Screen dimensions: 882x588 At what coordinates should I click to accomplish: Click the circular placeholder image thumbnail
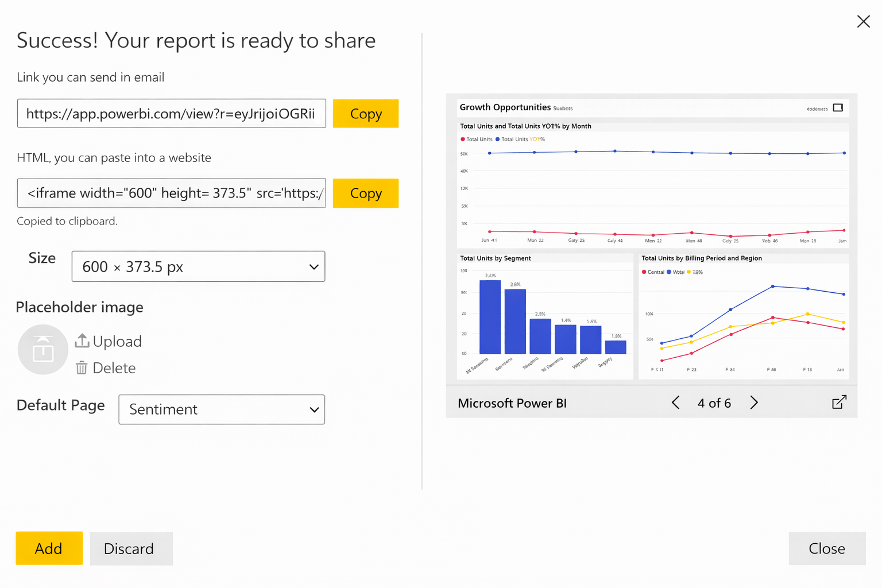[43, 350]
